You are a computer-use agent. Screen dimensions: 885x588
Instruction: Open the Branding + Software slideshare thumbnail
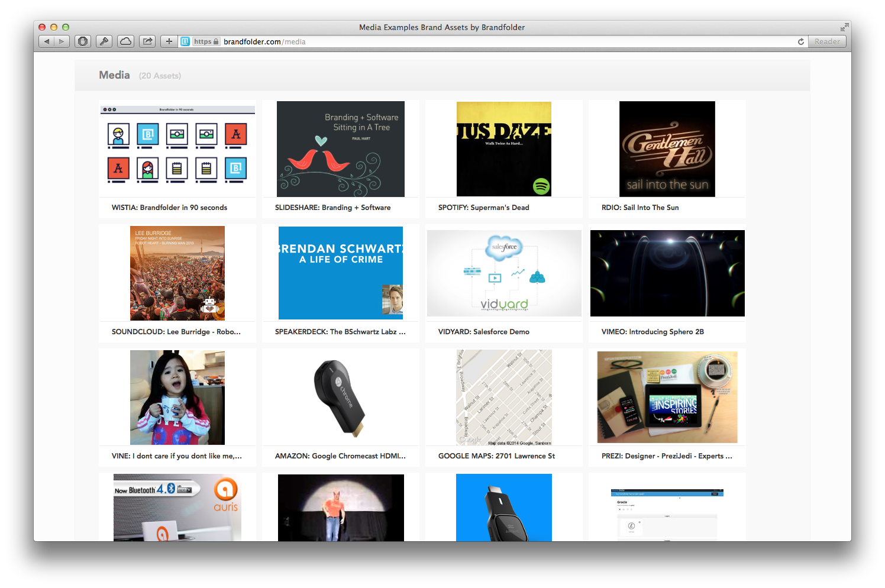[x=341, y=148]
